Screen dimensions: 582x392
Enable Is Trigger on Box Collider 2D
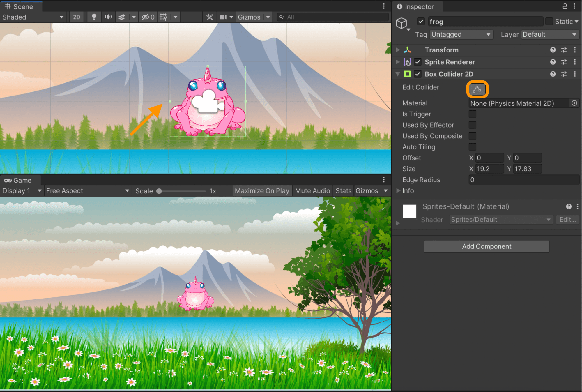pos(472,114)
